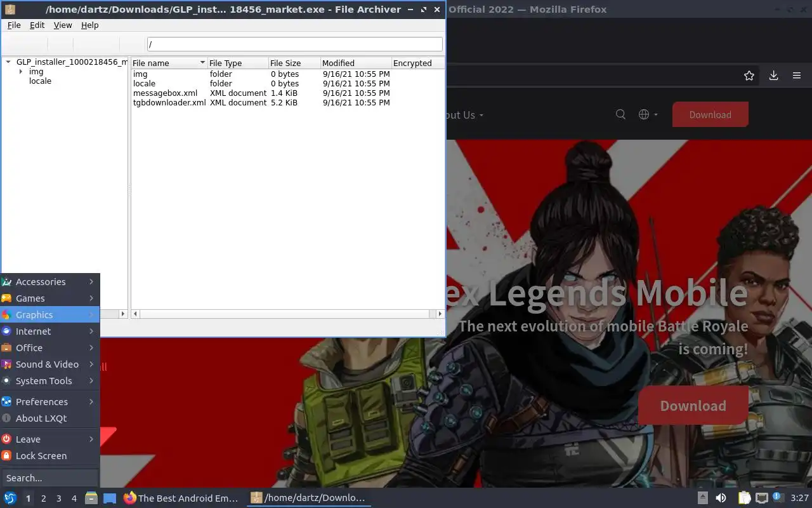Click the large hero Download button
Screen dimensions: 812x508
(693, 406)
